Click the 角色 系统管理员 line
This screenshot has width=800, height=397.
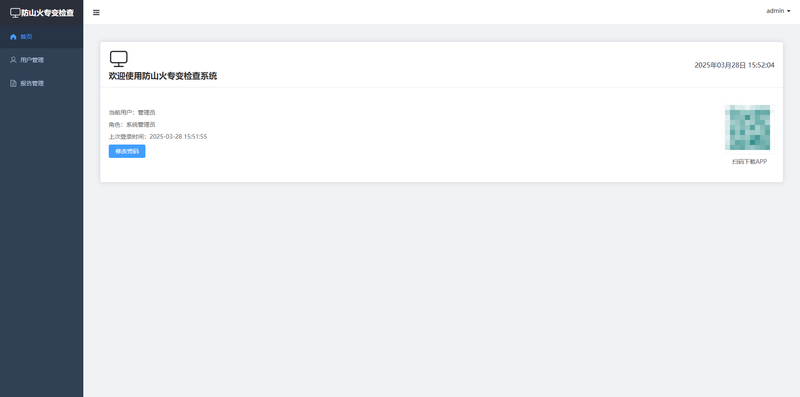tap(132, 125)
